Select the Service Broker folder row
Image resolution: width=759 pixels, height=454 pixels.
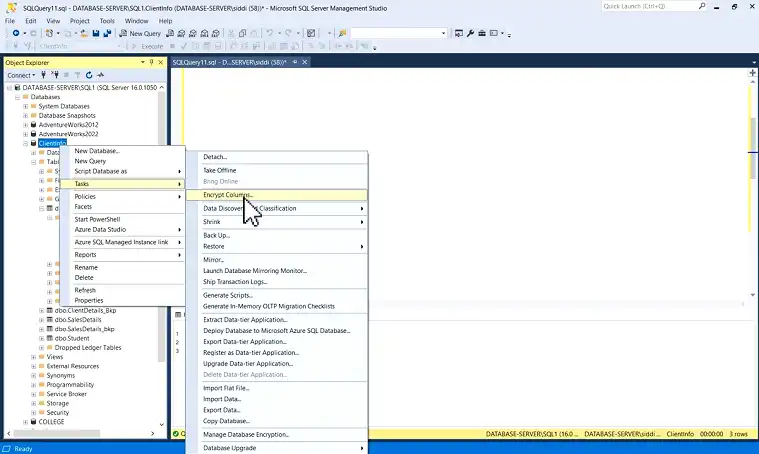click(66, 394)
